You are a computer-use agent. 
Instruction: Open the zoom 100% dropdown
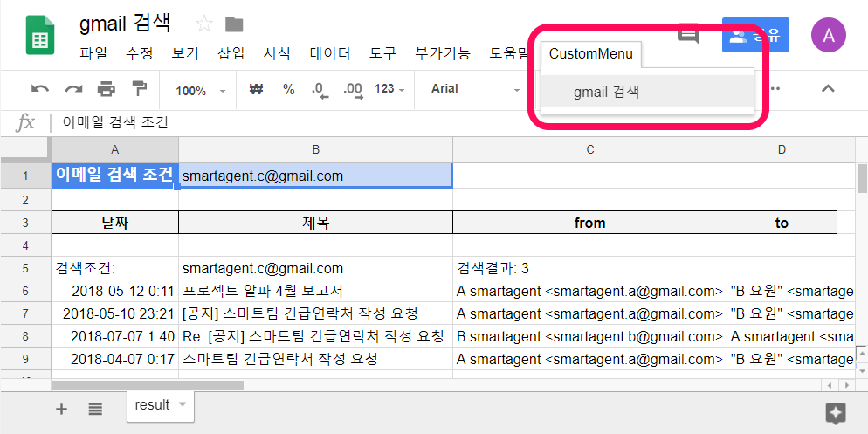point(200,90)
